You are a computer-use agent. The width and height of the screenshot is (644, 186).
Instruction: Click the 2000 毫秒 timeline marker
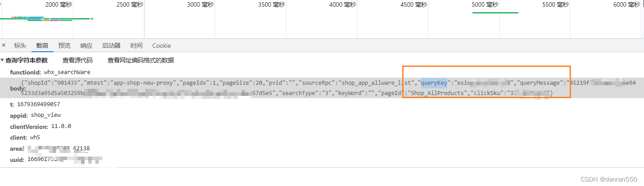click(x=58, y=4)
